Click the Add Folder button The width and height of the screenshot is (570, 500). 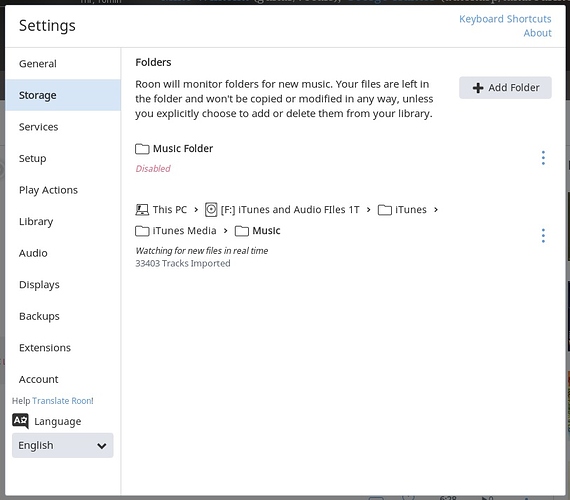click(x=505, y=88)
